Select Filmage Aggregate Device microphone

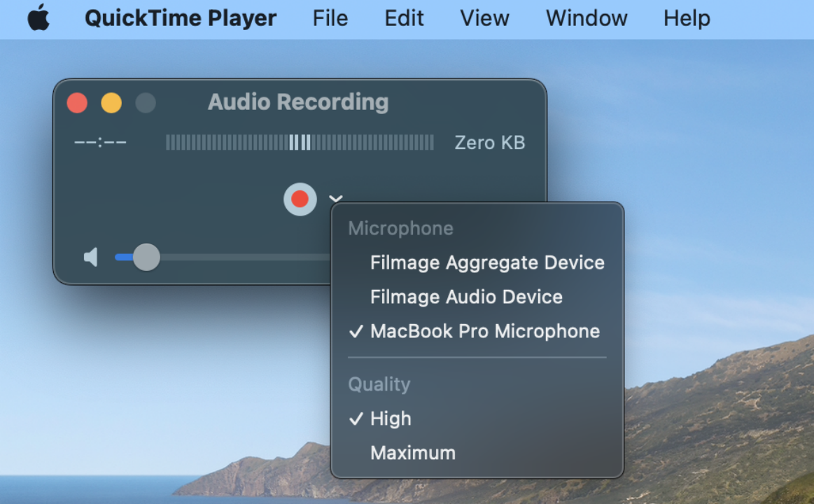click(486, 263)
